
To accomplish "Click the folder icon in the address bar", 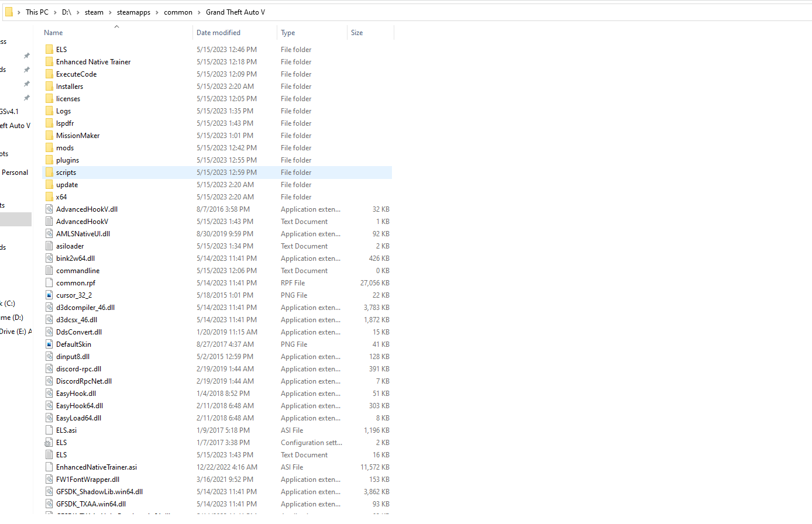I will pyautogui.click(x=9, y=12).
